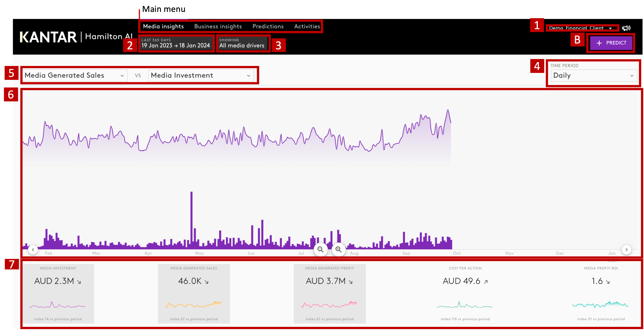Click the chart scroll left arrow

click(33, 249)
